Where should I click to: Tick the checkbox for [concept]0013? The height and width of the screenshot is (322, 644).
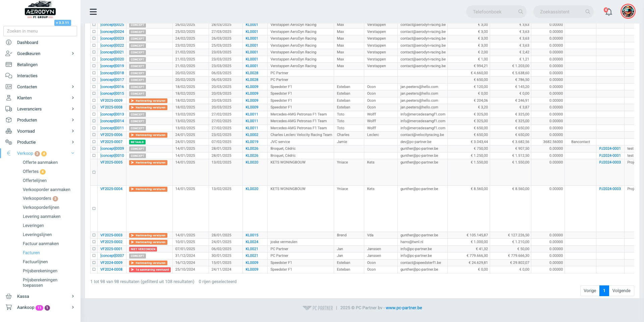point(94,114)
